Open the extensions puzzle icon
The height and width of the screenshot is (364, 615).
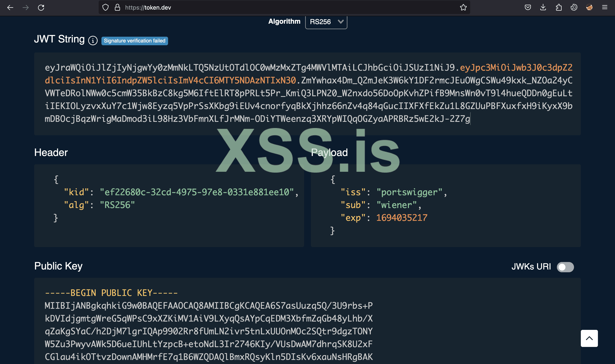559,8
